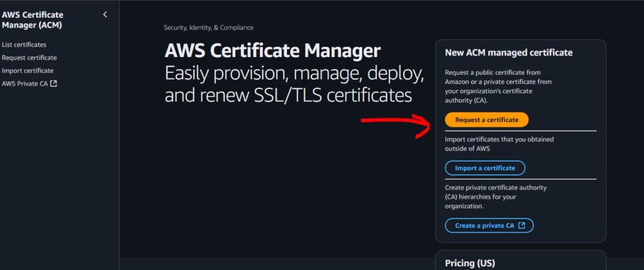Image resolution: width=644 pixels, height=270 pixels.
Task: Click the 'Import certificates that you obtained' text
Action: pyautogui.click(x=499, y=144)
